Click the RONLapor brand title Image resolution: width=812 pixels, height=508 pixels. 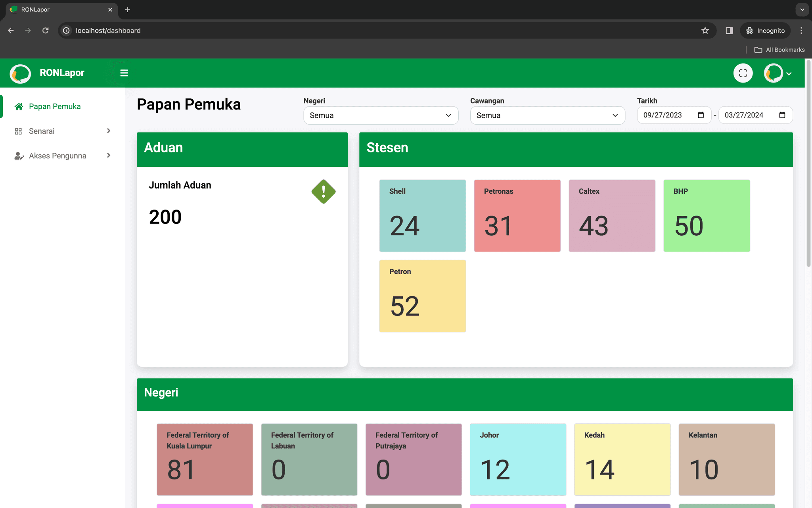[x=62, y=73]
